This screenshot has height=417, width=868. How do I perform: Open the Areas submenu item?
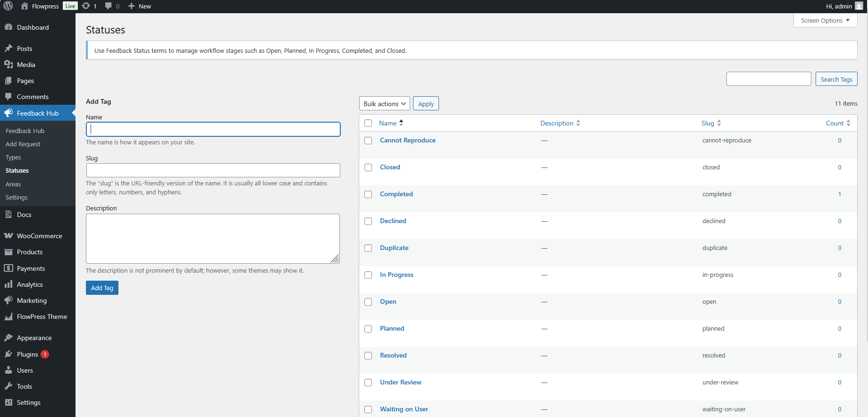(x=13, y=184)
